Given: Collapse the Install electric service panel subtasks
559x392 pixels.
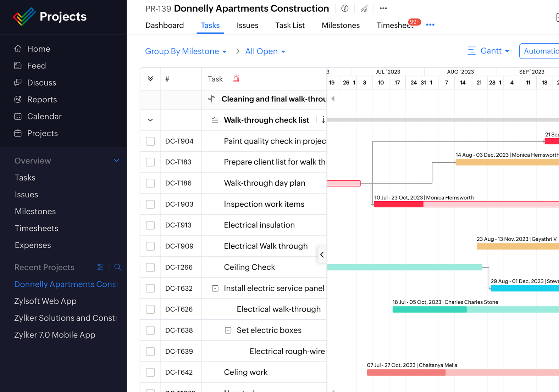Looking at the screenshot, I should (215, 289).
